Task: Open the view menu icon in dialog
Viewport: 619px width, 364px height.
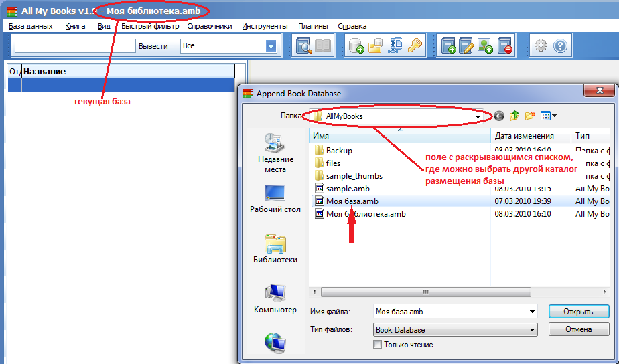Action: click(549, 116)
